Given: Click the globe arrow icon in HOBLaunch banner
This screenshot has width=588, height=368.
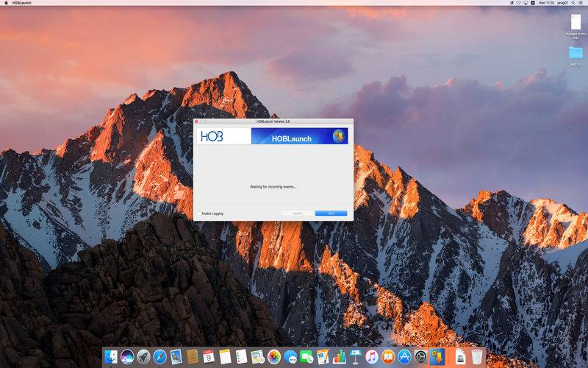Looking at the screenshot, I should [x=339, y=136].
